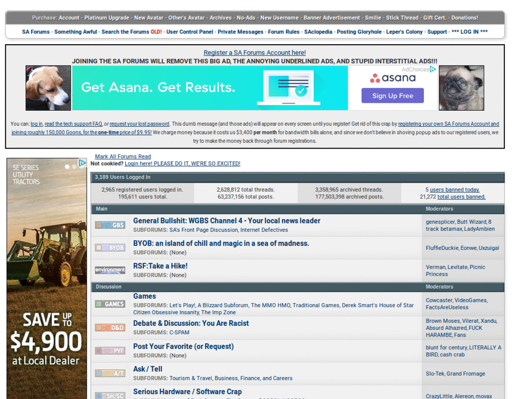The width and height of the screenshot is (532, 399).
Task: Select LOG IN in the navigation bar
Action: 470,32
